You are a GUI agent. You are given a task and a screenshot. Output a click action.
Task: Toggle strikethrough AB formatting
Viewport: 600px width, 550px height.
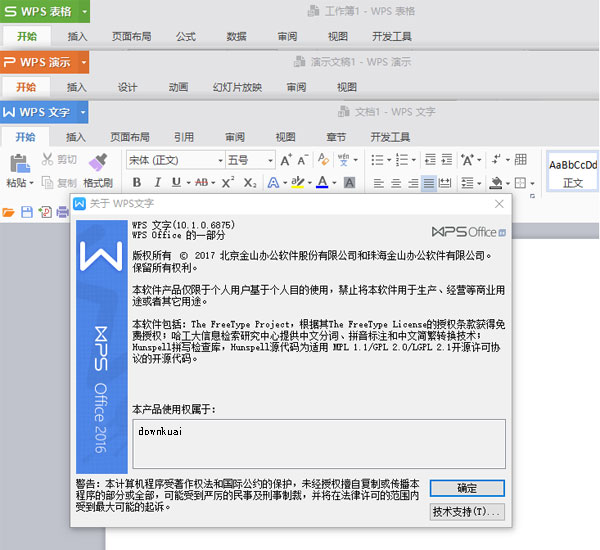coord(202,183)
